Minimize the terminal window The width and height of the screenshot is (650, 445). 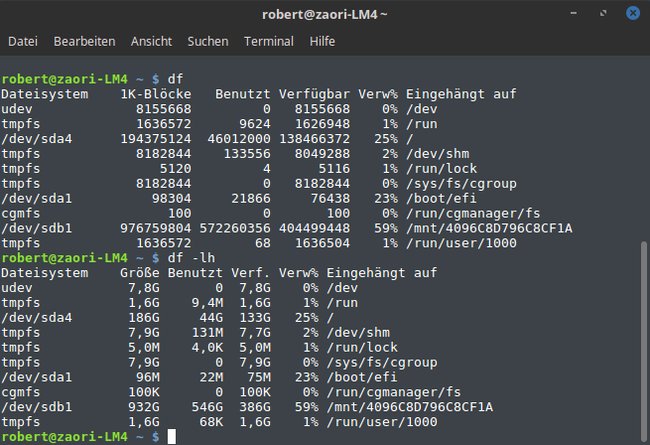click(573, 13)
